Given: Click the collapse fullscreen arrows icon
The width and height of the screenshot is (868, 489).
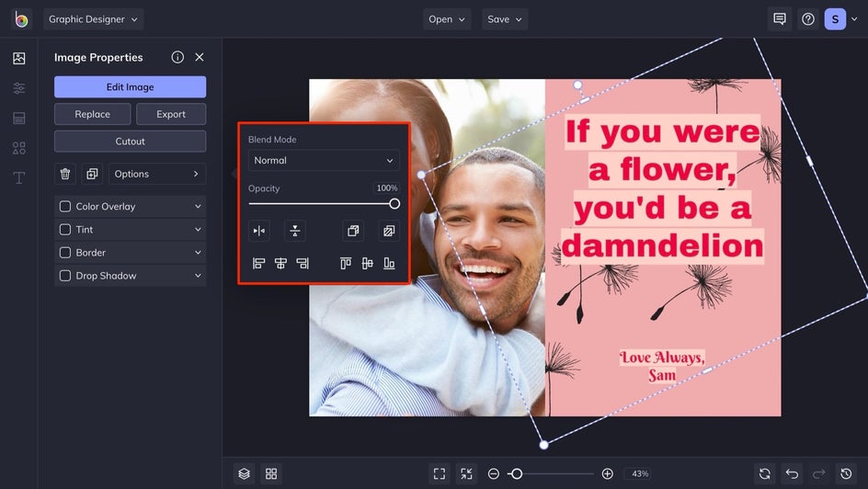Looking at the screenshot, I should (x=467, y=473).
